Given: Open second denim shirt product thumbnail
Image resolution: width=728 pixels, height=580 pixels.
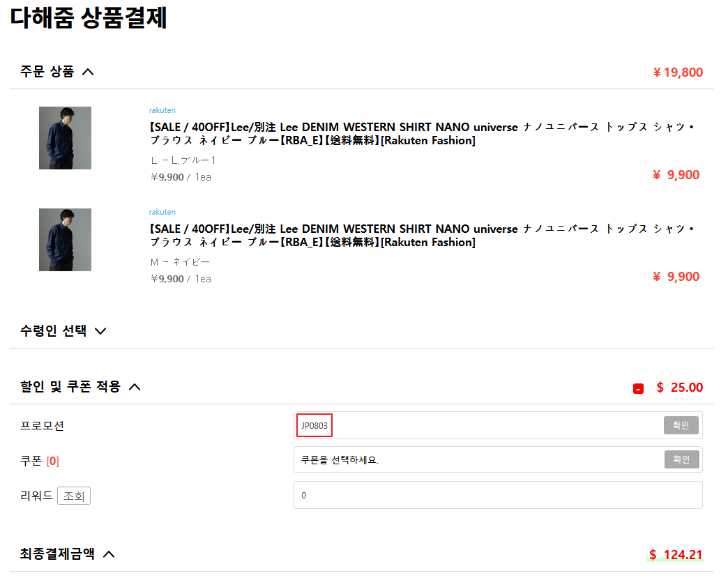Looking at the screenshot, I should [65, 240].
